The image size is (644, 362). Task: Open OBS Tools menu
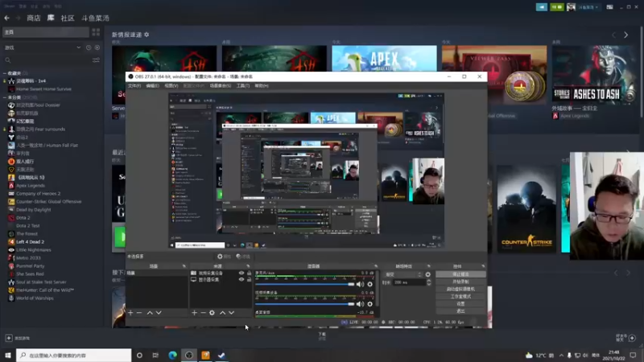click(x=243, y=86)
